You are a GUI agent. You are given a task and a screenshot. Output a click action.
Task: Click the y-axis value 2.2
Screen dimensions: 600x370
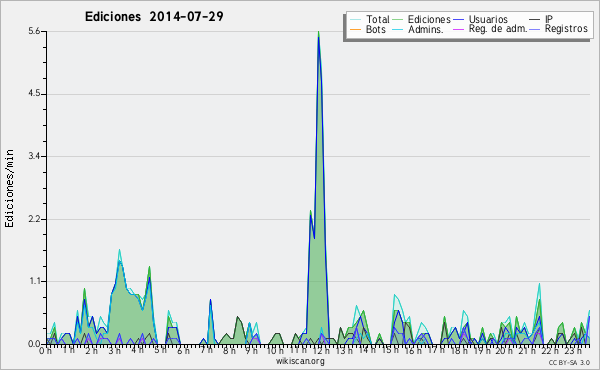(x=34, y=219)
